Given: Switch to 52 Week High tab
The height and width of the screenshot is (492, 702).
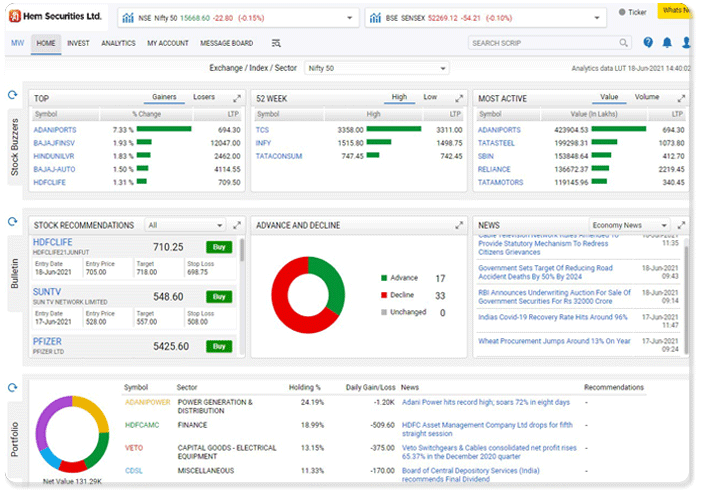Looking at the screenshot, I should 399,97.
